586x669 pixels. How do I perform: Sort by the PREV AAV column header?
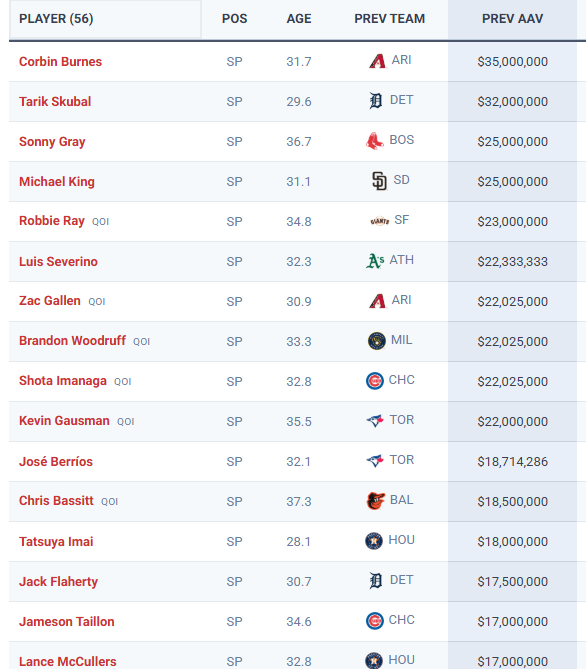[x=512, y=19]
